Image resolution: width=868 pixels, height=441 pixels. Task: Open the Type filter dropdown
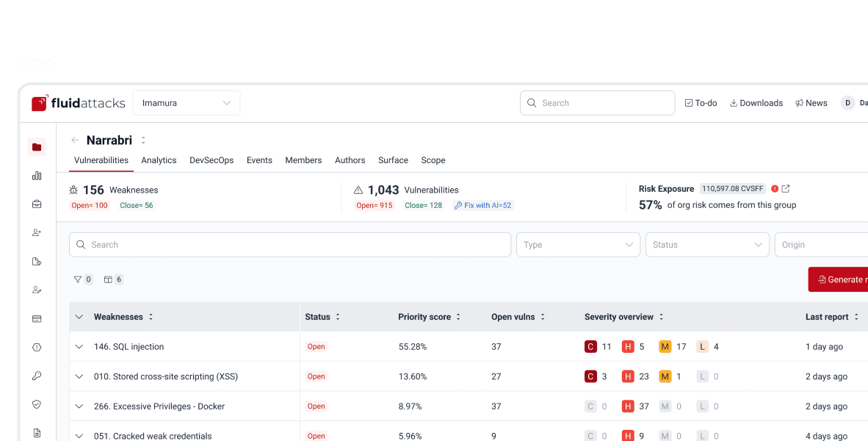coord(578,245)
